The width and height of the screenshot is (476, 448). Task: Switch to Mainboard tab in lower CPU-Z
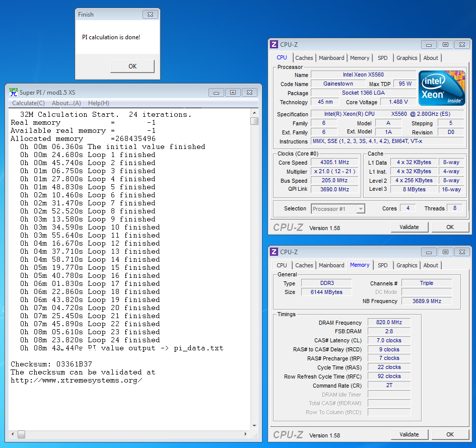[331, 265]
